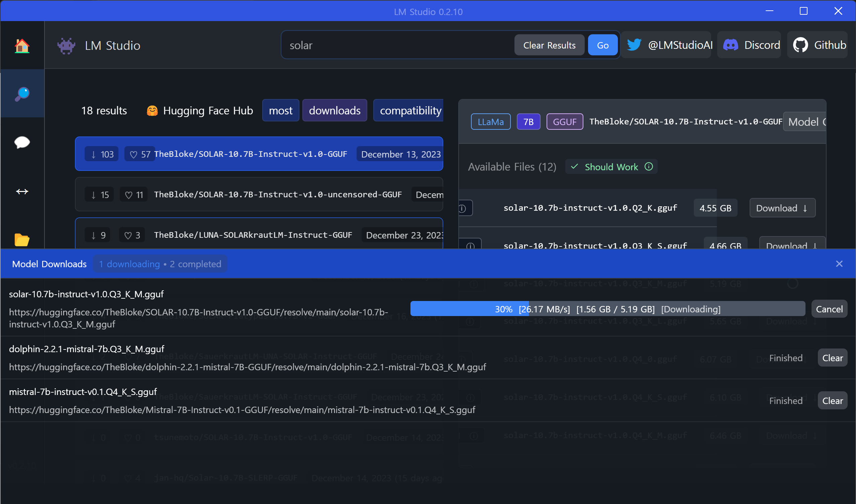Click the huggingface.co URL for solar Q3_K_M
This screenshot has width=856, height=504.
tap(198, 318)
